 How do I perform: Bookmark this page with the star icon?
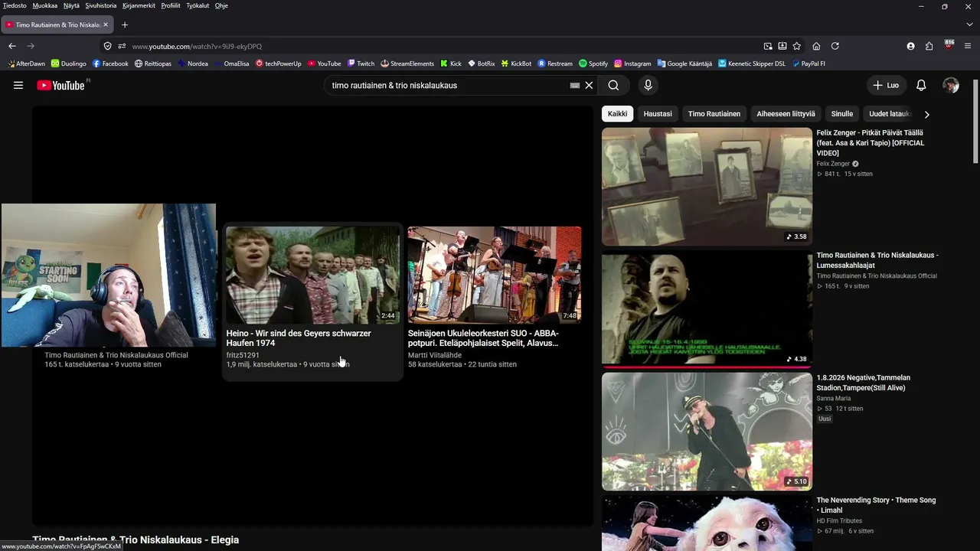[797, 46]
